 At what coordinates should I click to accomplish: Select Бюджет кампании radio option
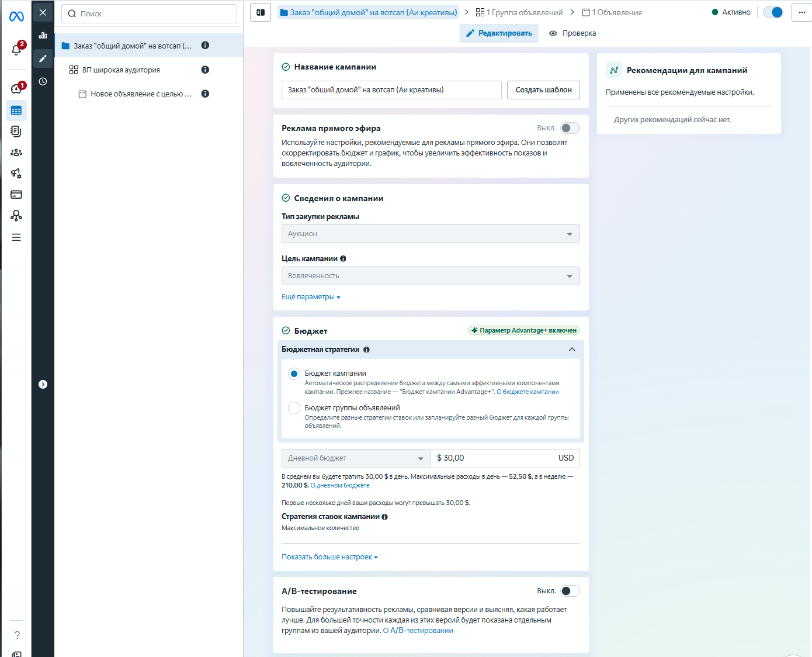tap(294, 374)
